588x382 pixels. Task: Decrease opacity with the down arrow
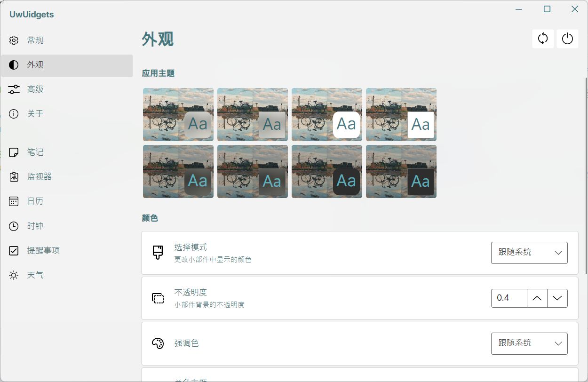[557, 298]
